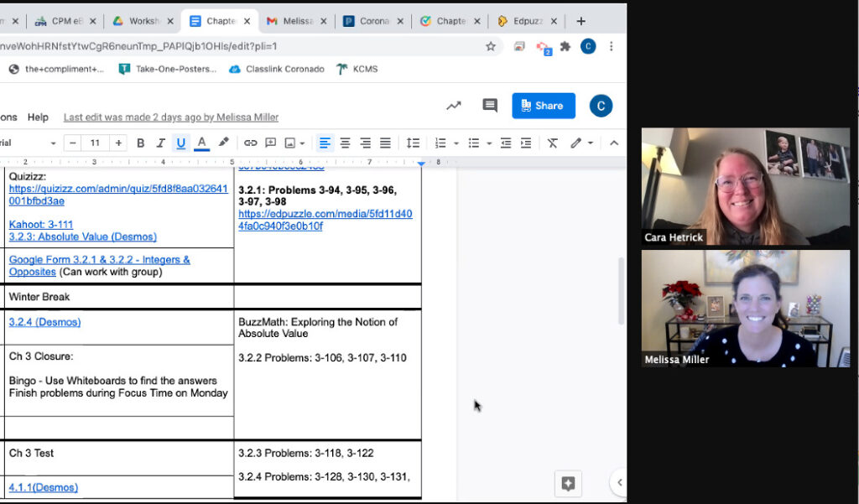Click the blue Share button

click(544, 106)
